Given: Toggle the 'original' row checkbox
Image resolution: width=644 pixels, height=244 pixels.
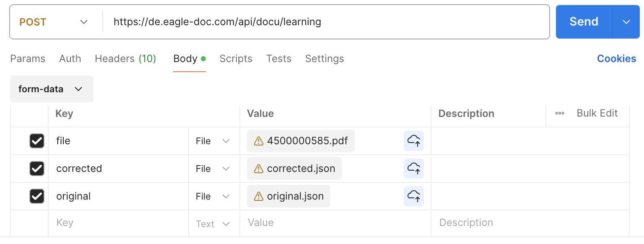Looking at the screenshot, I should click(x=37, y=196).
